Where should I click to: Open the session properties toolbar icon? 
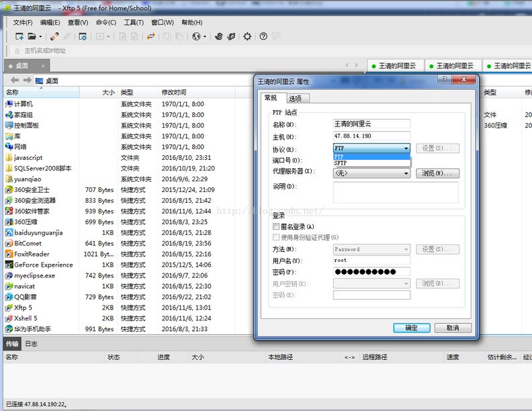point(83,36)
